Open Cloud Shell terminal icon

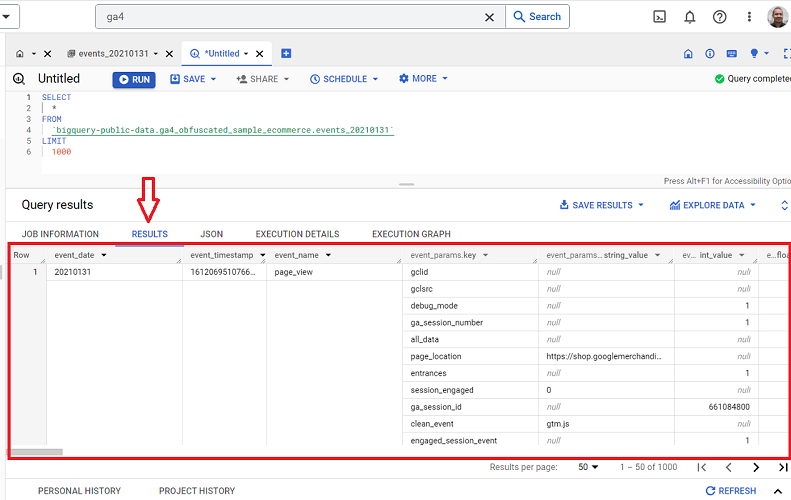tap(659, 17)
